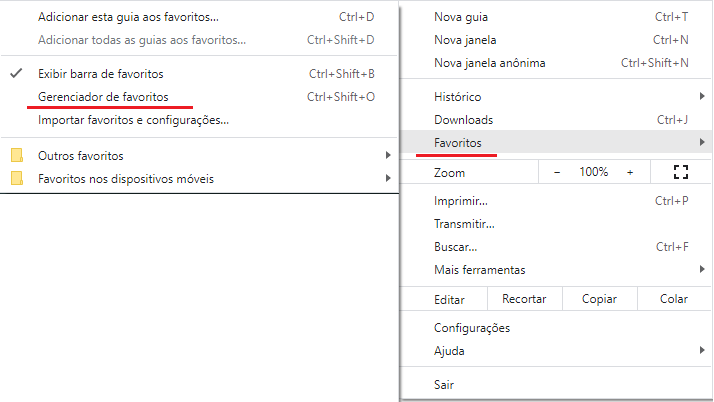Click the Colar button
Screen dimensions: 714x402
pos(674,299)
